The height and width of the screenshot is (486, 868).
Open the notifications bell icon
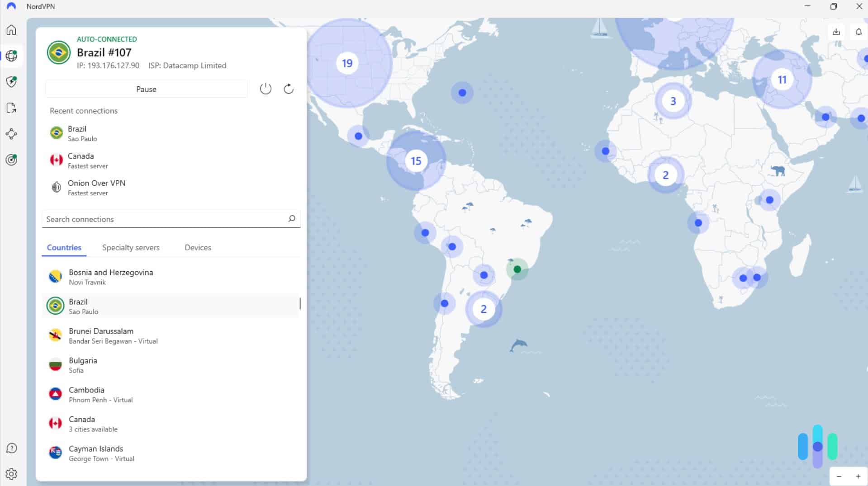click(859, 32)
